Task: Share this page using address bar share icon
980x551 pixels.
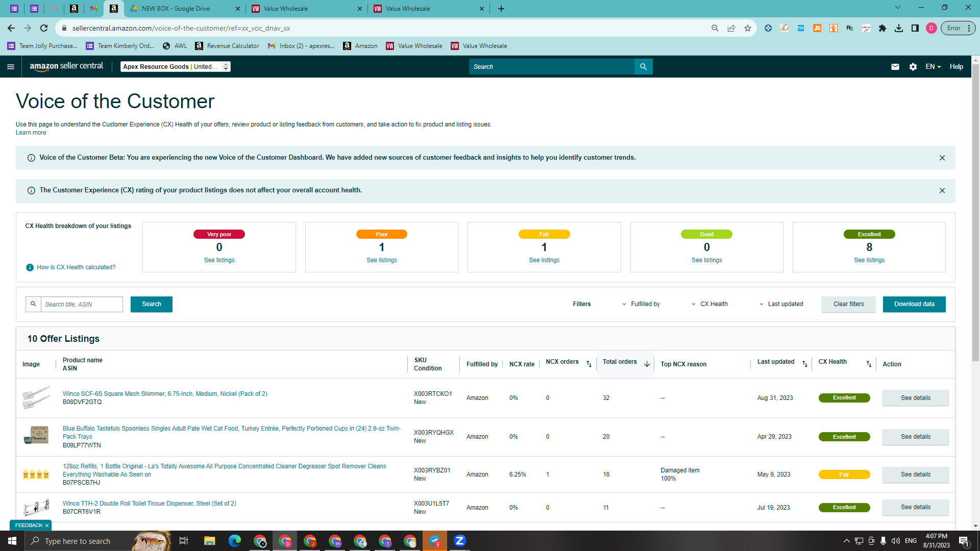Action: (x=731, y=28)
